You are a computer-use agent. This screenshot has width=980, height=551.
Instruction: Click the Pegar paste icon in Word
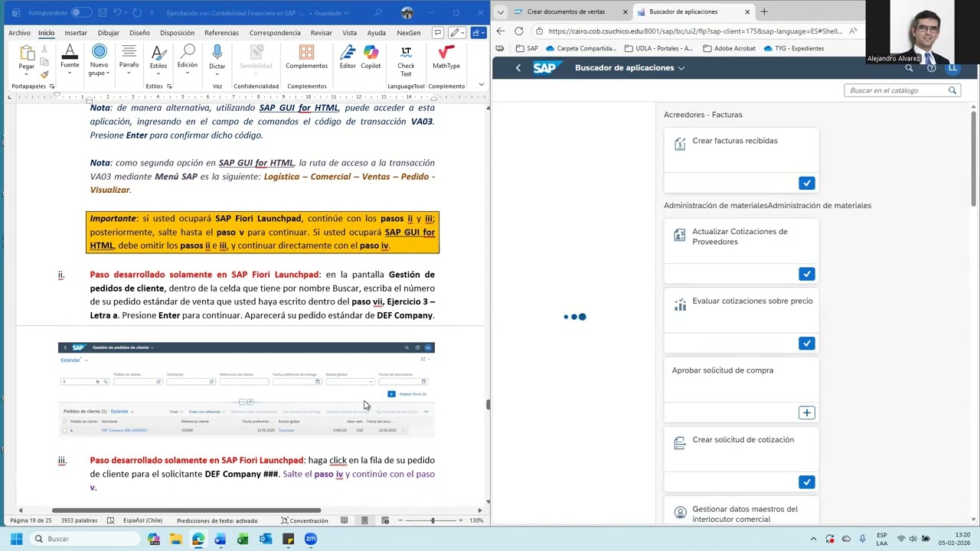pyautogui.click(x=27, y=53)
